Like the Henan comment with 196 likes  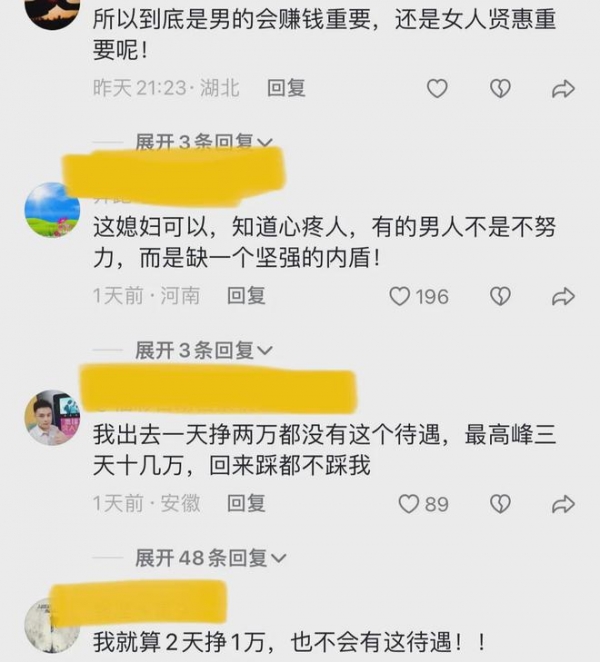coord(399,296)
